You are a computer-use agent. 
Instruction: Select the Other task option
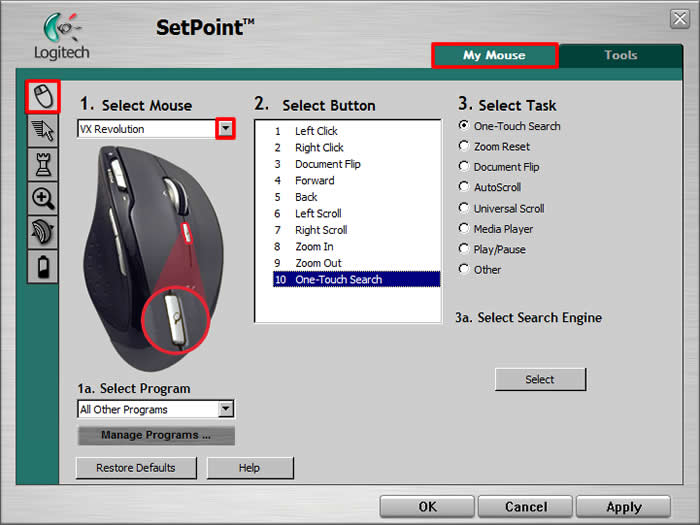(464, 269)
